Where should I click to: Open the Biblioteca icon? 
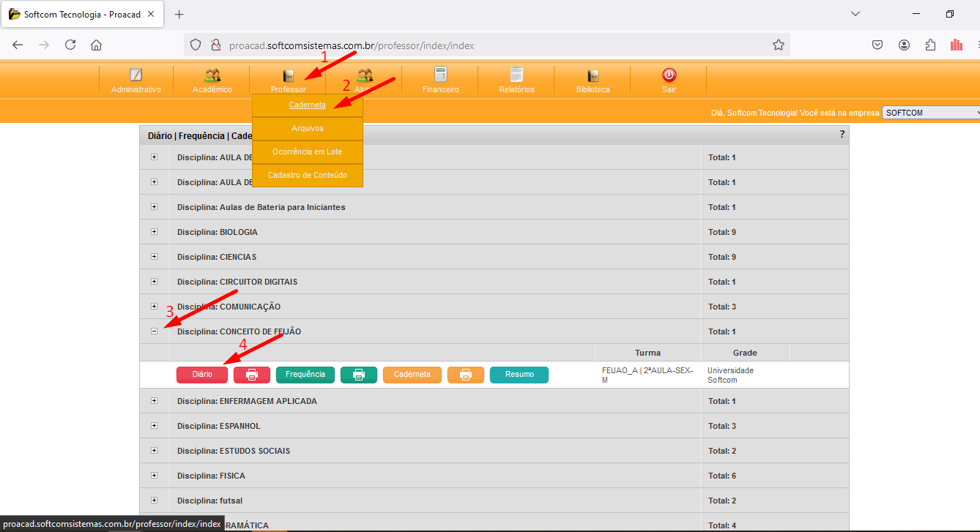593,75
